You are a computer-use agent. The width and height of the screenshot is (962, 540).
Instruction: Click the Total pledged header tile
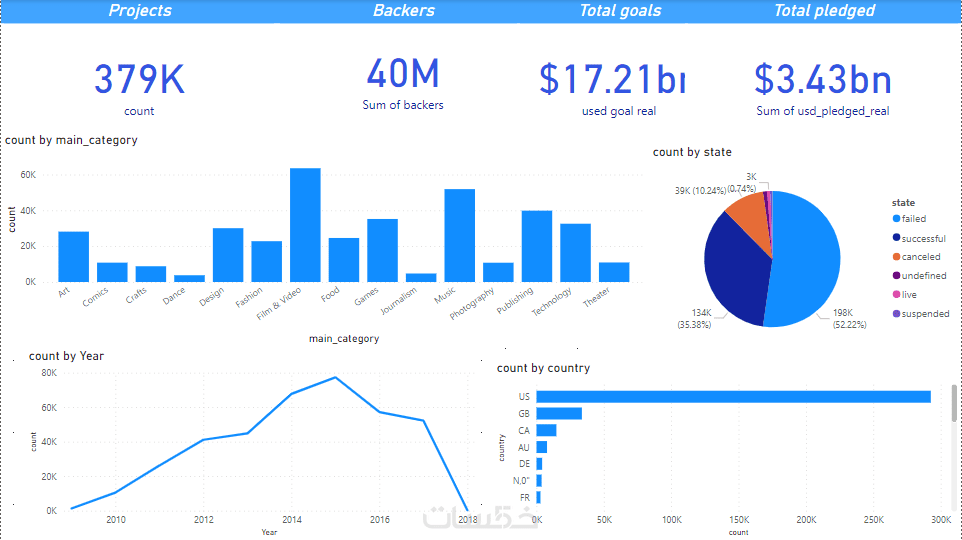tap(824, 10)
